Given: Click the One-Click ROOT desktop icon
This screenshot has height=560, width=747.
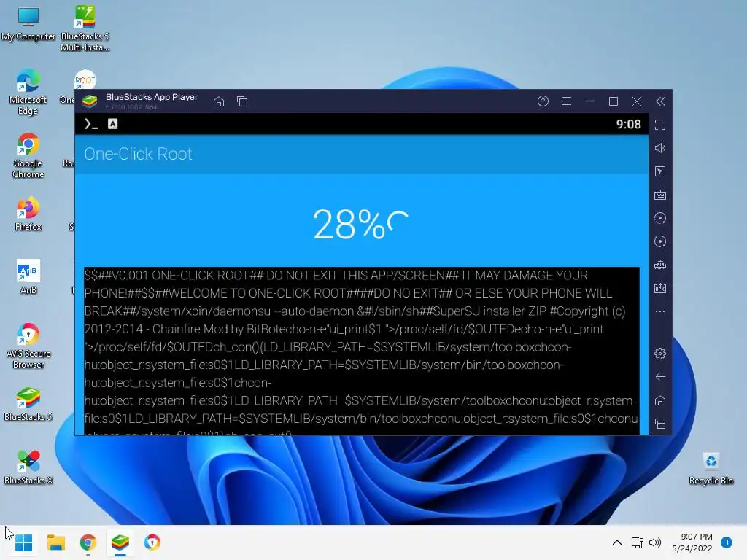Looking at the screenshot, I should click(x=85, y=79).
